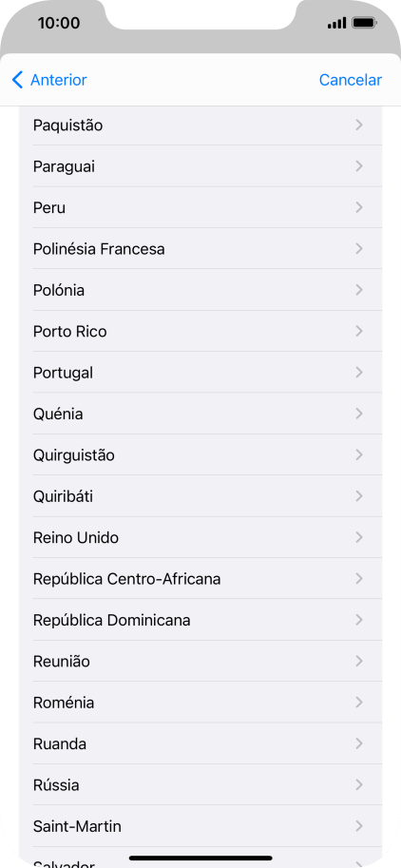Tap the chevron next to Peru
The width and height of the screenshot is (401, 868).
359,207
